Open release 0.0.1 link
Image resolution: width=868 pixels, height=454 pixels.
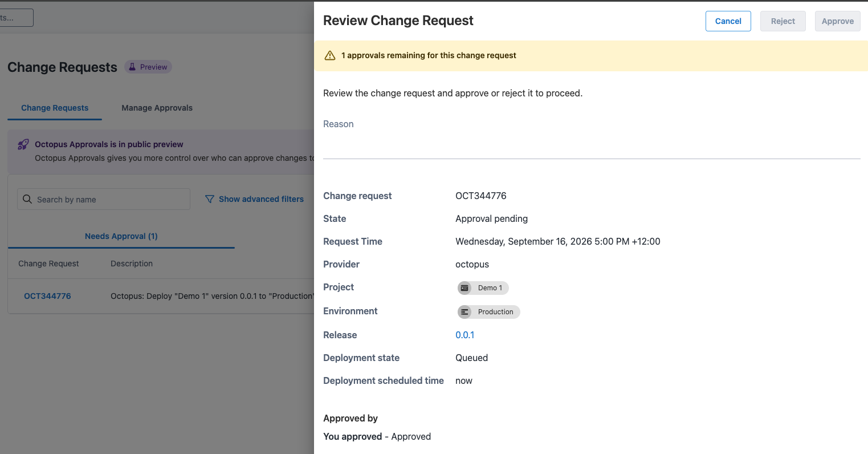tap(464, 335)
